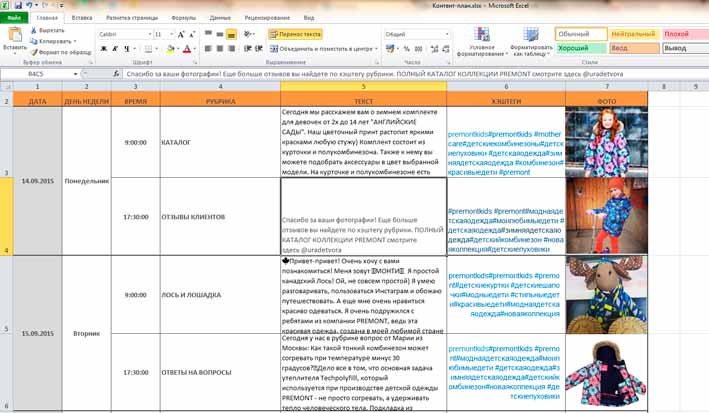Open Копировать dropdown arrow
This screenshot has height=413, width=709.
point(75,41)
